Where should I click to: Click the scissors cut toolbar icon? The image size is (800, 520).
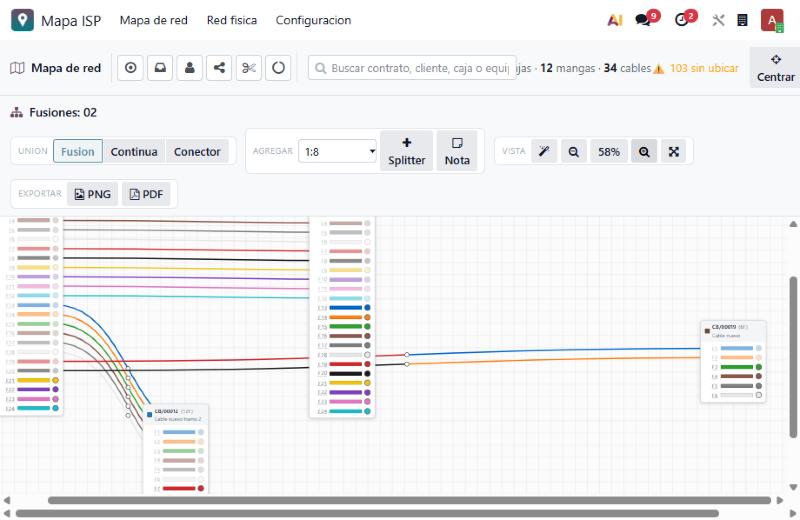[x=249, y=68]
